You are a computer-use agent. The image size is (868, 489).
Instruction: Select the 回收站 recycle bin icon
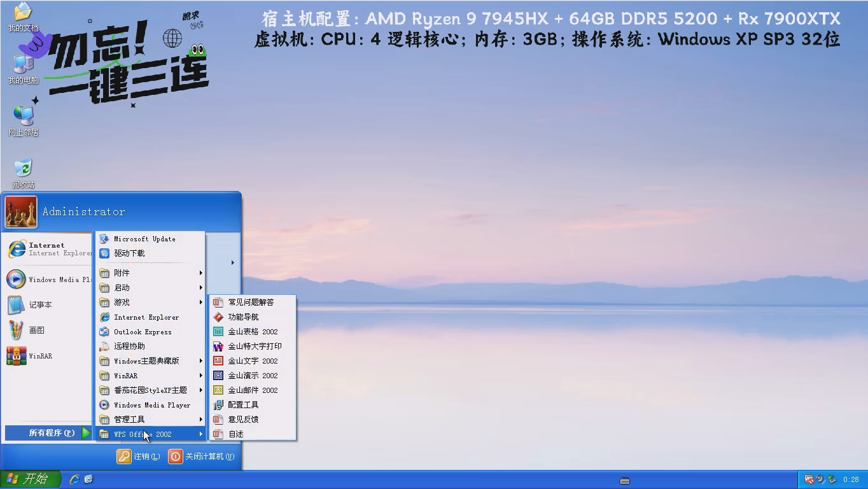[23, 173]
